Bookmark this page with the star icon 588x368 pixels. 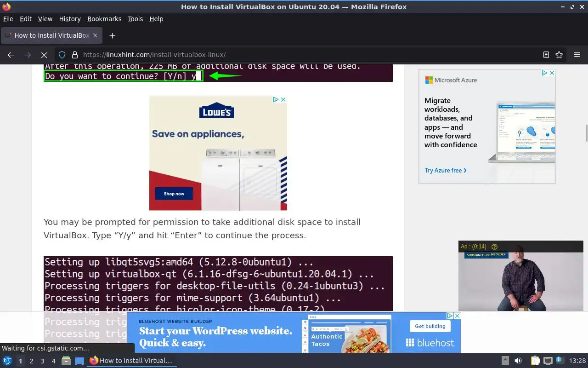(559, 55)
